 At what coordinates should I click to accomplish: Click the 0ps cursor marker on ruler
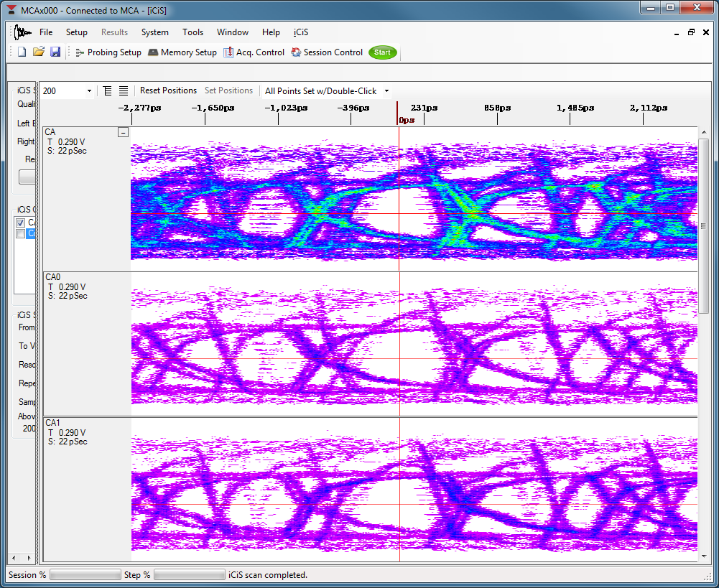point(407,120)
